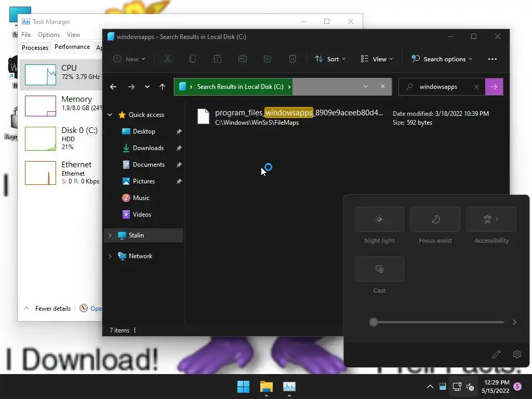Click the Cast quick setting tile

click(x=379, y=269)
